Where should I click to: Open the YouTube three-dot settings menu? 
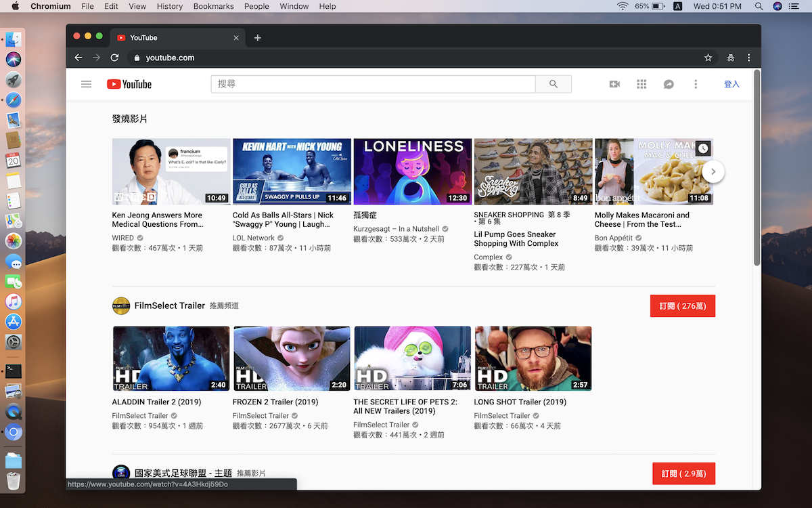[x=696, y=84]
